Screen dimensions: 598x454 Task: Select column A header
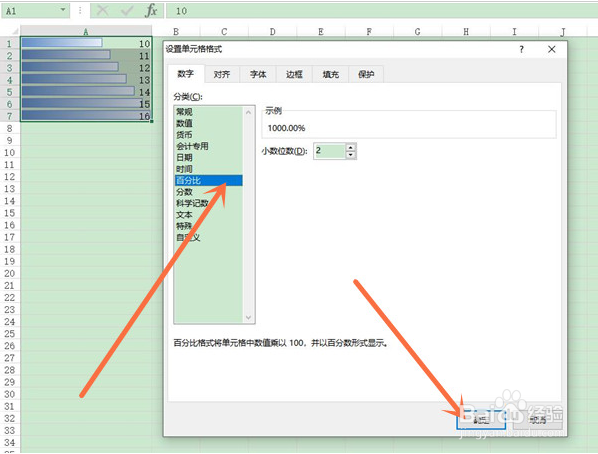coord(86,31)
